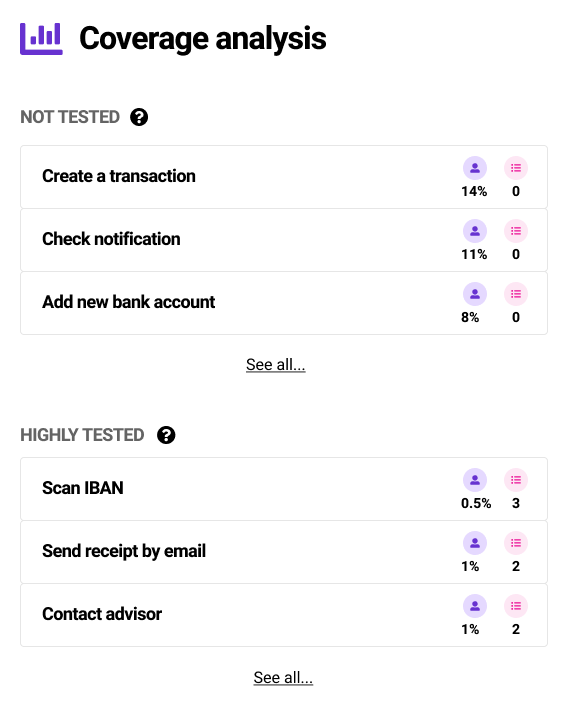Click the Coverage analysis bar chart icon
The image size is (568, 709).
pyautogui.click(x=41, y=38)
